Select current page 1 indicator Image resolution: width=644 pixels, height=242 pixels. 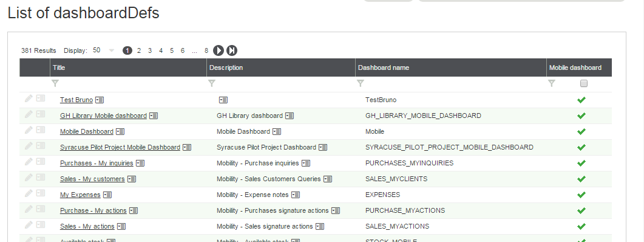click(127, 50)
